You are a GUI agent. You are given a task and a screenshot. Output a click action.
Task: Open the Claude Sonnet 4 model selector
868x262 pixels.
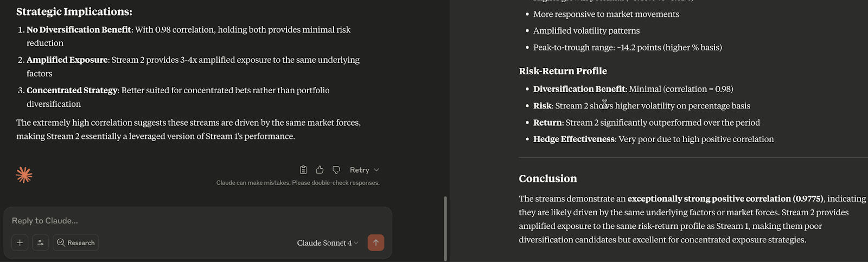327,242
